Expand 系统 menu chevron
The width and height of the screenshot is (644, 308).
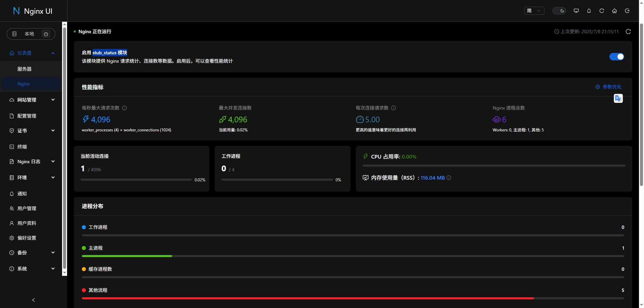(x=53, y=269)
